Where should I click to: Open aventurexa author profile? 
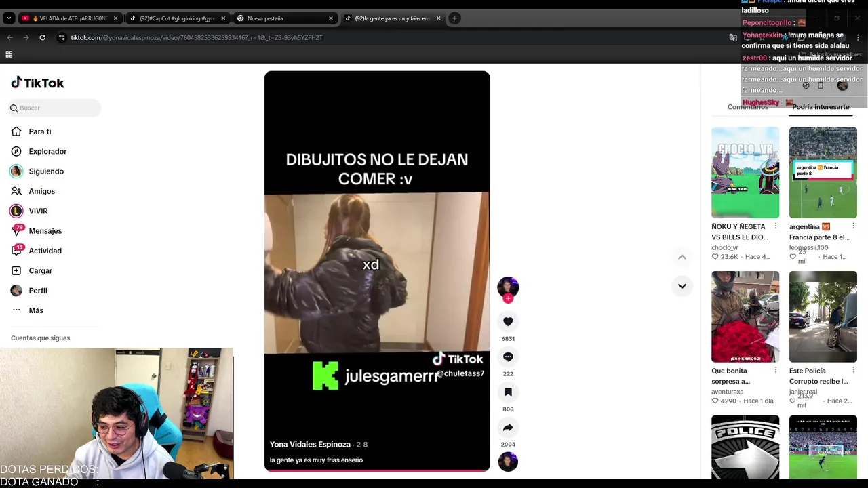(727, 392)
